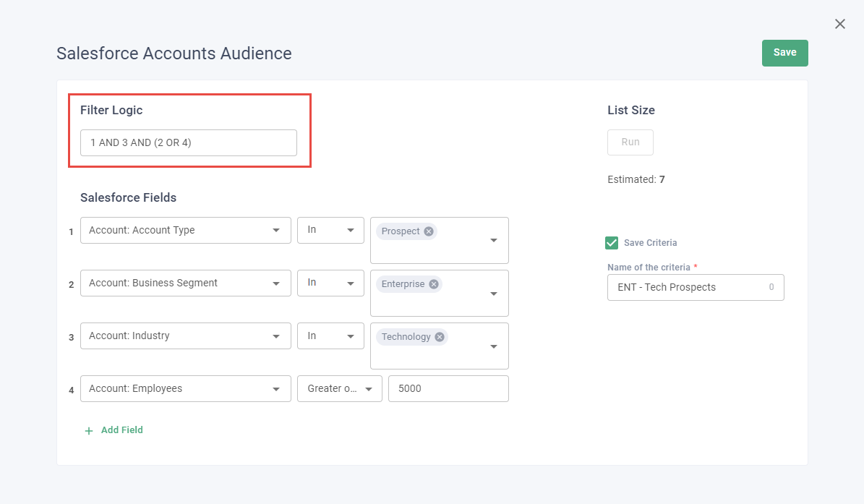The image size is (864, 504).
Task: Open the Account: Industry field dropdown
Action: point(185,336)
